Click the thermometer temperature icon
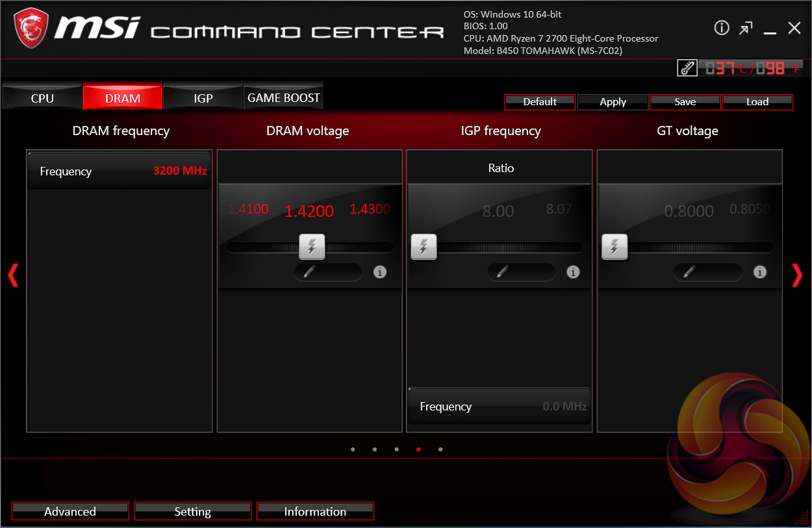This screenshot has height=528, width=812. (687, 68)
